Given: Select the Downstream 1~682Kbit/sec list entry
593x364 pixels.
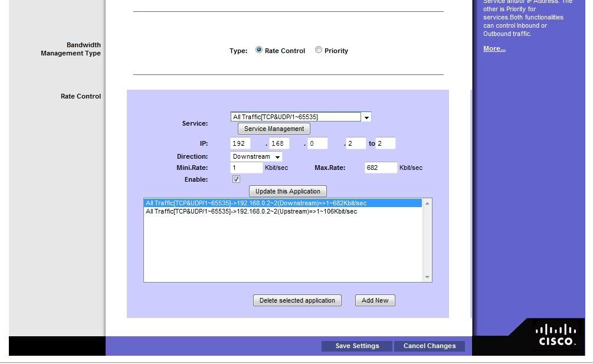Looking at the screenshot, I should (256, 203).
